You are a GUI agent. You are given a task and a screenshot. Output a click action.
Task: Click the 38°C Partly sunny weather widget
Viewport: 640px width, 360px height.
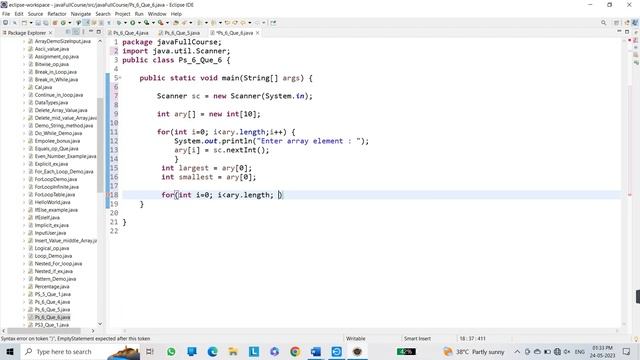point(474,351)
